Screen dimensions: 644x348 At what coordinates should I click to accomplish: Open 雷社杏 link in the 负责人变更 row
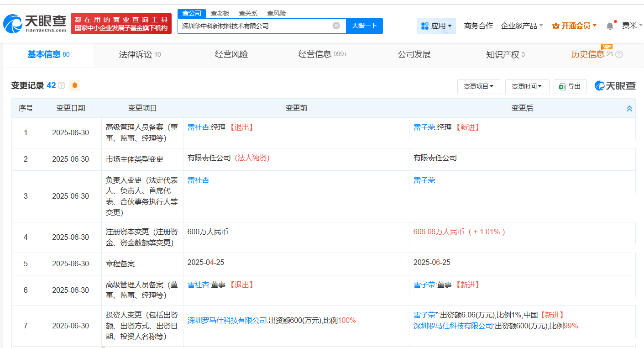tap(198, 180)
